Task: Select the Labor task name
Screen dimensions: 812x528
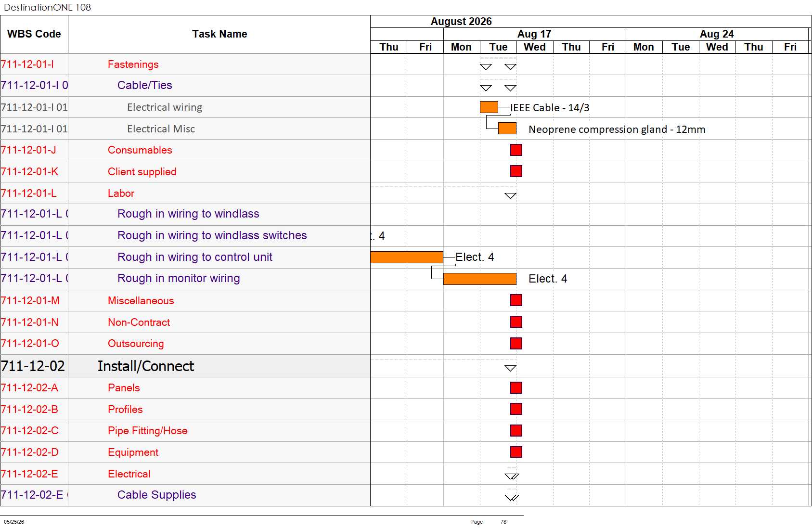Action: [x=121, y=193]
